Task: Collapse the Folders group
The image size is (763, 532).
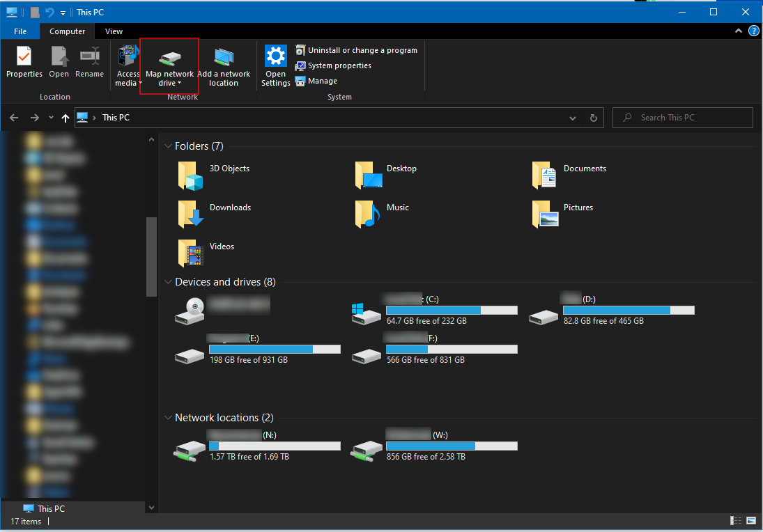Action: click(167, 146)
